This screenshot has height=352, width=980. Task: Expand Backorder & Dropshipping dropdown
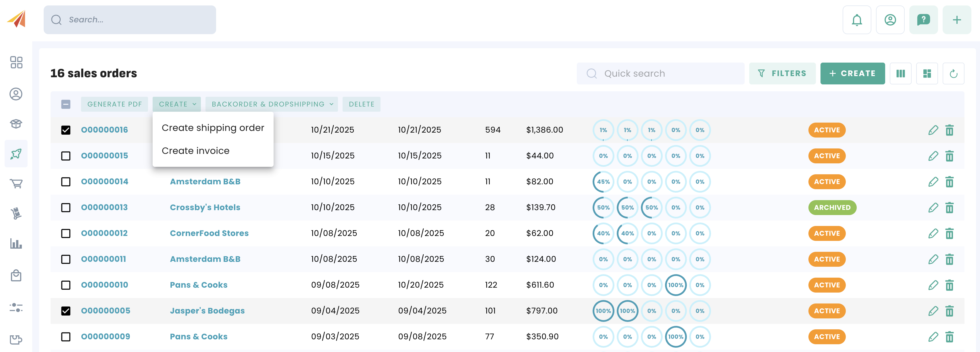(272, 104)
